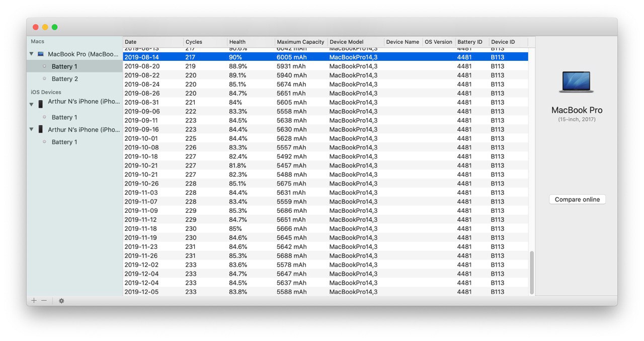Click the 2019-11-03 date cell
Screen dimensions: 644x341
pyautogui.click(x=142, y=193)
